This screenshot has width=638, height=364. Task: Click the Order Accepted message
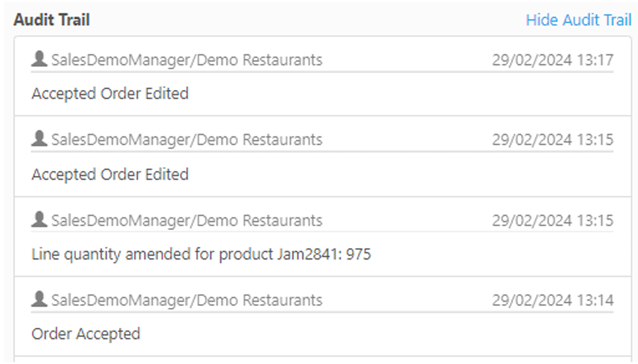pos(86,334)
